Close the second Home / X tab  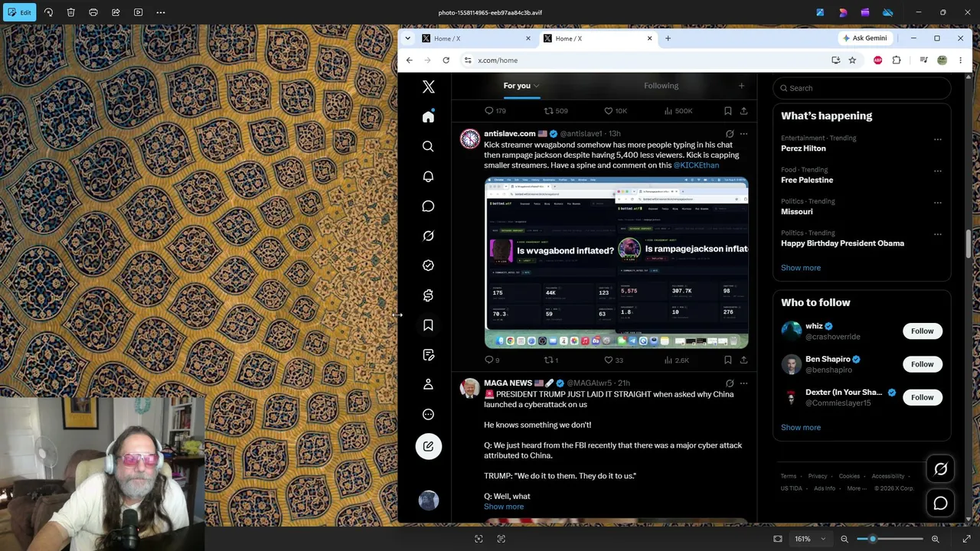tap(650, 38)
